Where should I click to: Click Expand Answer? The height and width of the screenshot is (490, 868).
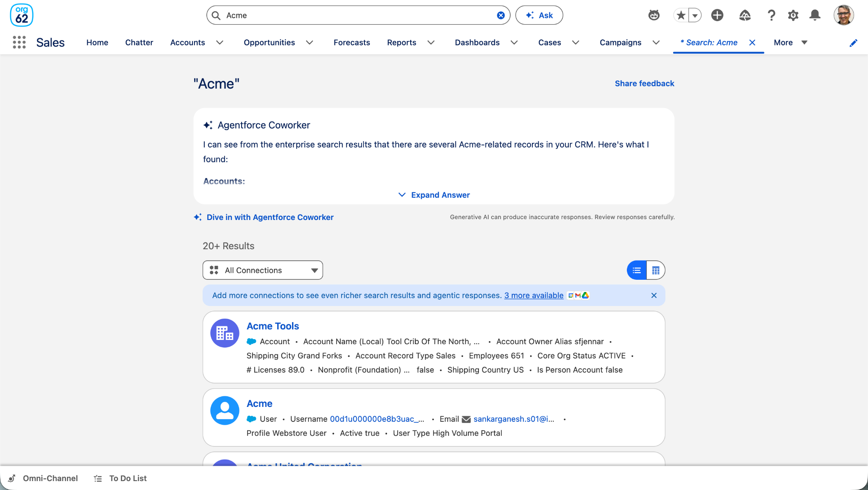click(434, 195)
